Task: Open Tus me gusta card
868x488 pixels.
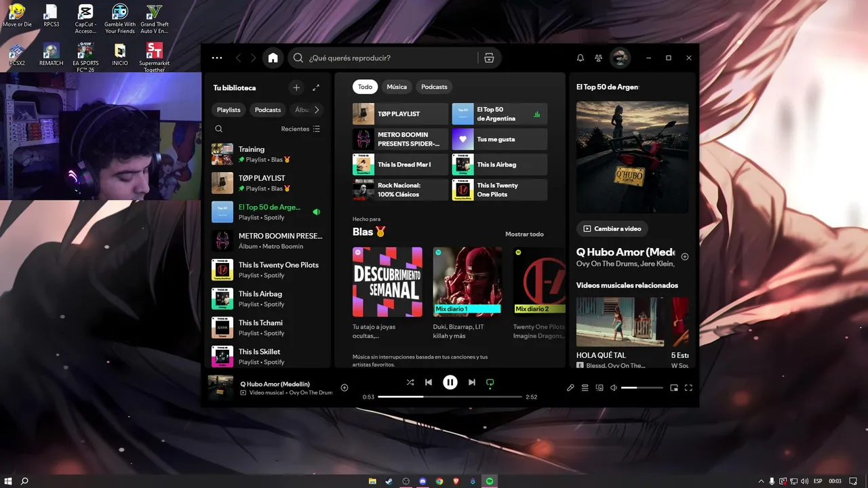Action: [500, 139]
